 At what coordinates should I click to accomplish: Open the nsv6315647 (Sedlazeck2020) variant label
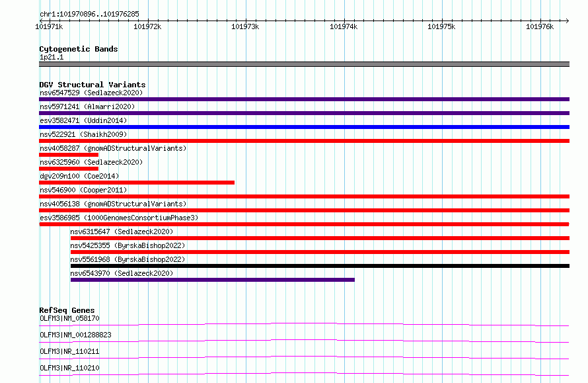coord(122,232)
